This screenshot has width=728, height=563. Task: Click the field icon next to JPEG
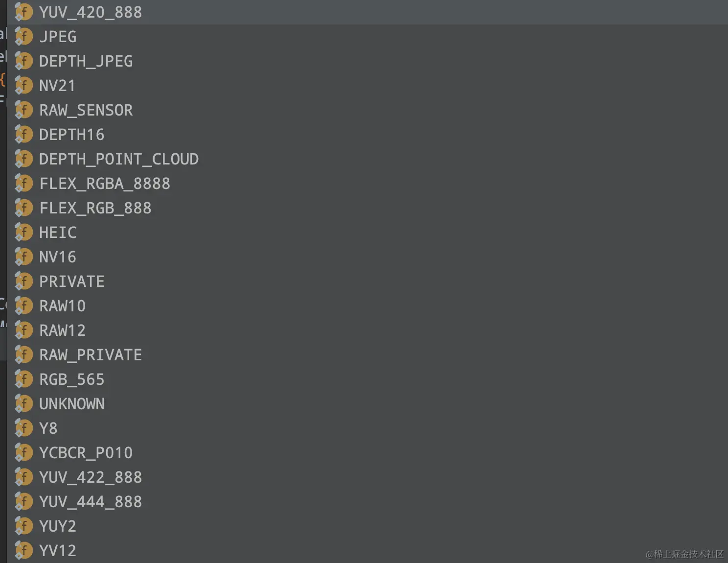(x=23, y=37)
